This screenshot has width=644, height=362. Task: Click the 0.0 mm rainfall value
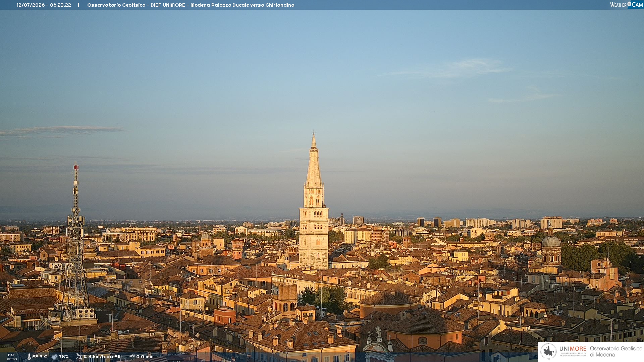click(145, 357)
